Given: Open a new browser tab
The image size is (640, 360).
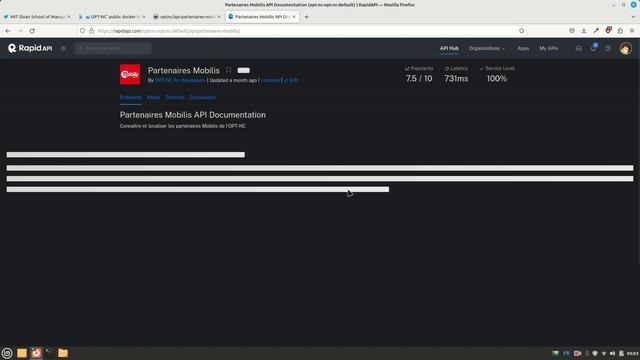Looking at the screenshot, I should (306, 17).
